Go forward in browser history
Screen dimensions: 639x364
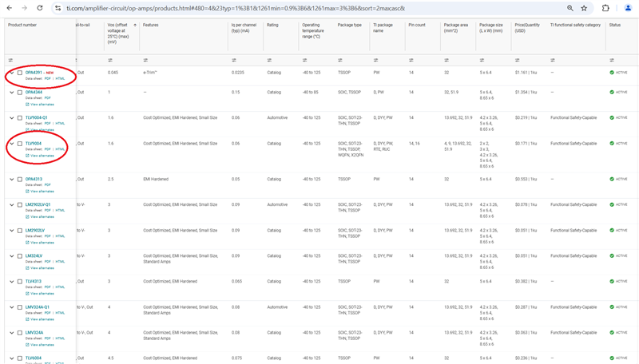25,8
